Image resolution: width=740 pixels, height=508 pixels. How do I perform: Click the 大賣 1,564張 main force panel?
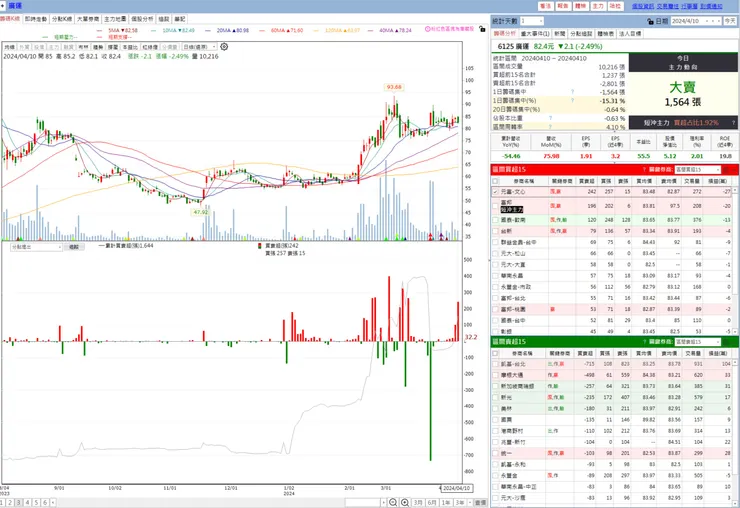click(x=683, y=93)
